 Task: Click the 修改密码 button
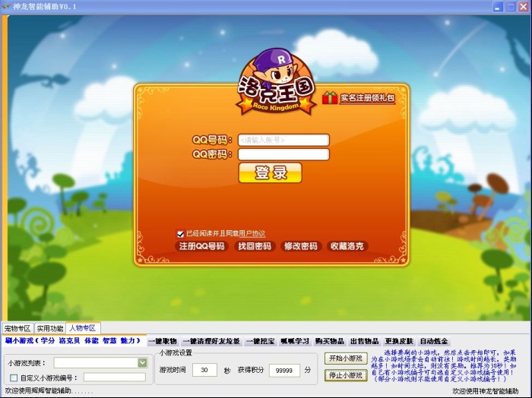coord(301,246)
